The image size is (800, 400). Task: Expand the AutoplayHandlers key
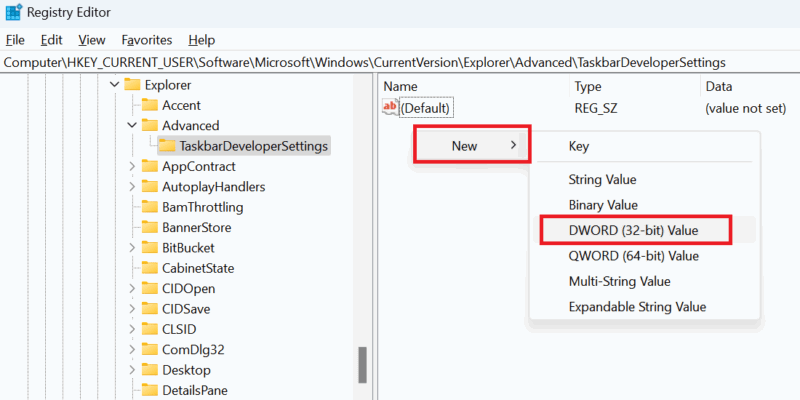point(132,187)
